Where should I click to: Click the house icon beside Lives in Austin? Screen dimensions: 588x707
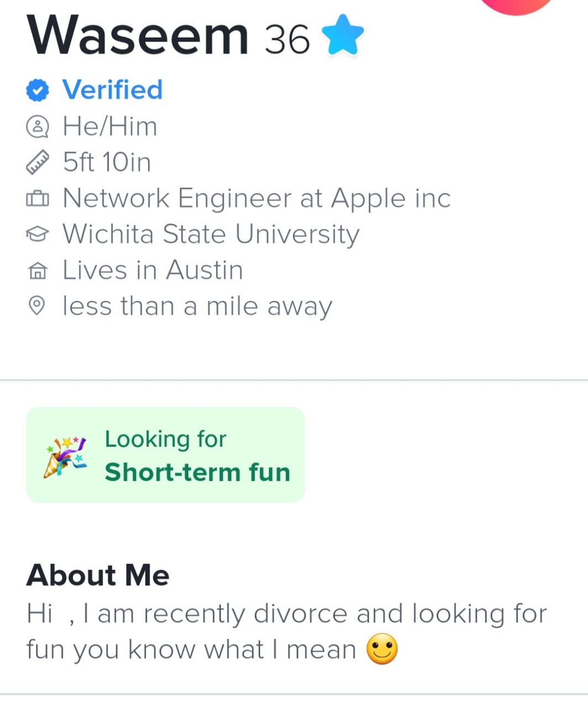click(x=38, y=271)
